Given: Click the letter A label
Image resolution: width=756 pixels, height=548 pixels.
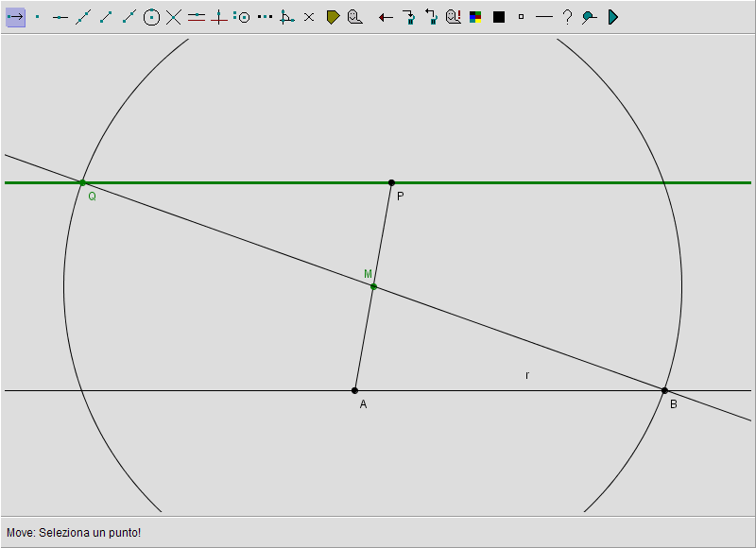Looking at the screenshot, I should (x=363, y=404).
